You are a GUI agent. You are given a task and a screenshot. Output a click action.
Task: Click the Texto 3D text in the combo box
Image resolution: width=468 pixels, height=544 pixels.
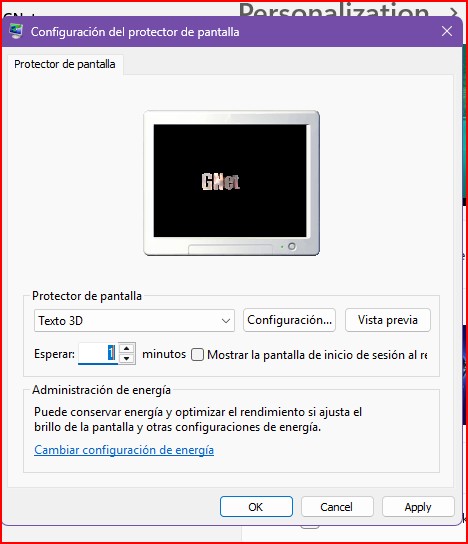coord(61,321)
